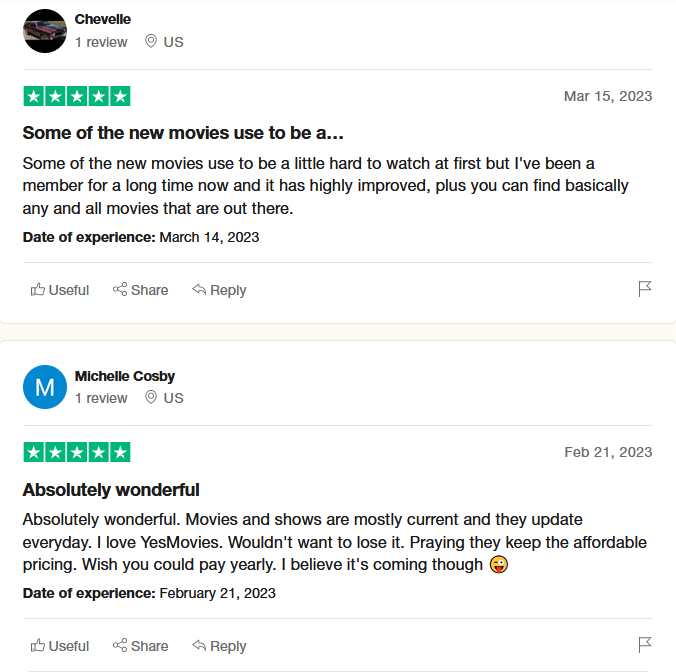
Task: Click the reply arrow icon on Chevelle's review
Action: click(x=199, y=289)
